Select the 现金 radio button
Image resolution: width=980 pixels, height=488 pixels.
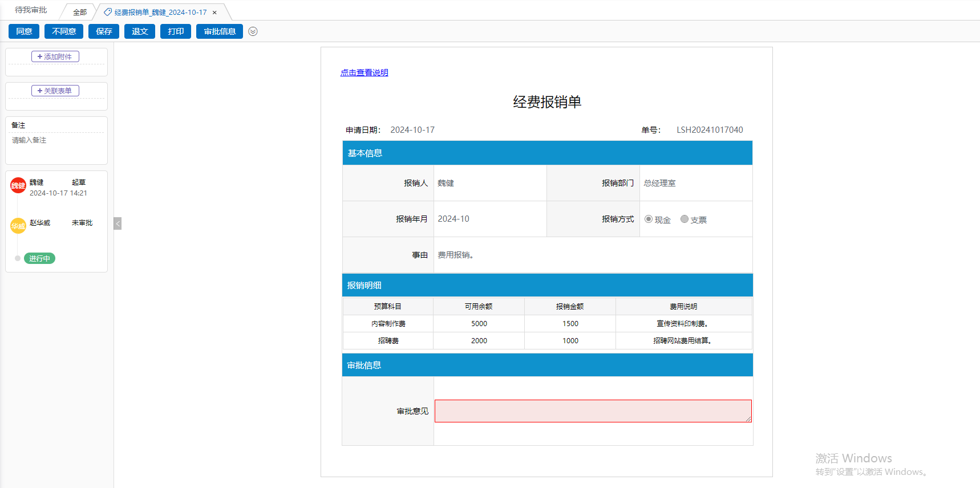[649, 219]
